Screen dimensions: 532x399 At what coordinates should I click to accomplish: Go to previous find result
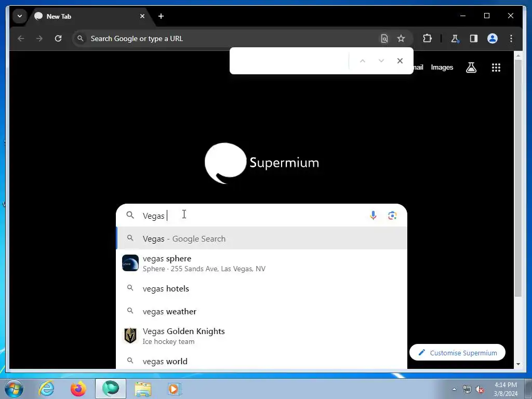362,61
